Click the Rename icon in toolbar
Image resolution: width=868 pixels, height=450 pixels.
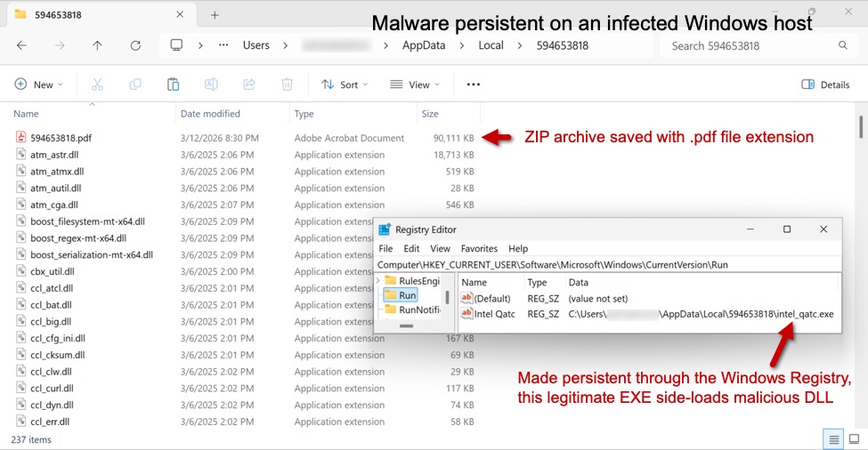pyautogui.click(x=211, y=84)
